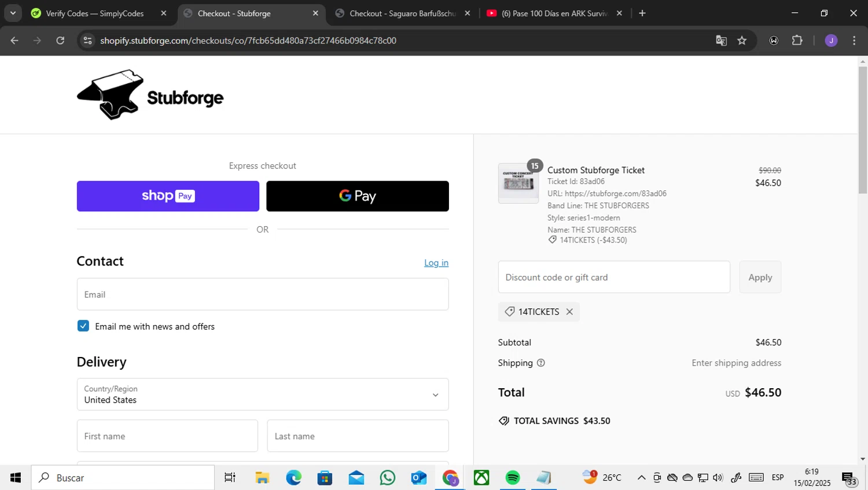Open Mail app from taskbar
The width and height of the screenshot is (868, 490).
tap(356, 478)
